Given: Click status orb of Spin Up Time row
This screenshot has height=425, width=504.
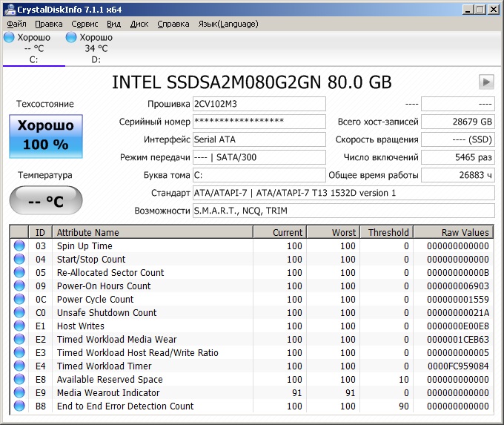Looking at the screenshot, I should tap(19, 246).
